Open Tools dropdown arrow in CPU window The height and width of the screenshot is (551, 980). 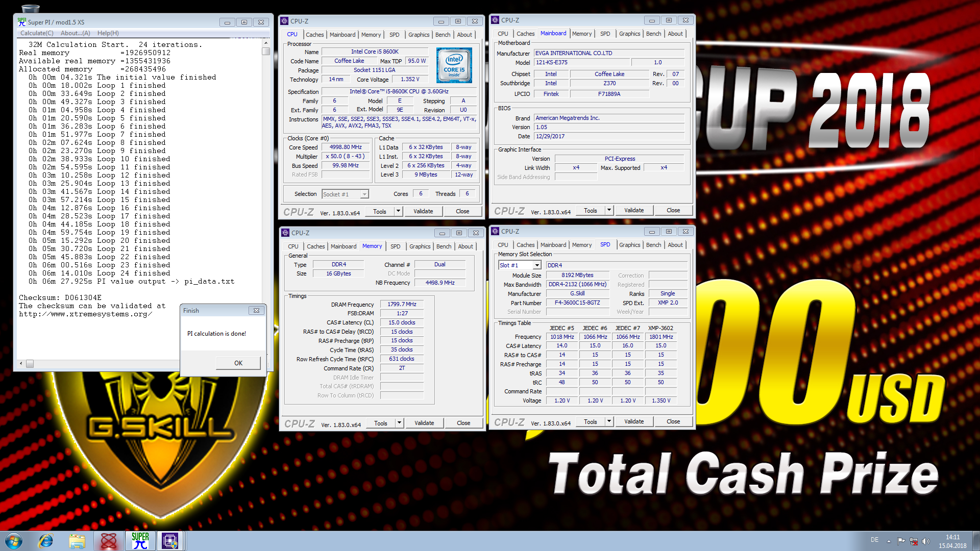pyautogui.click(x=398, y=211)
